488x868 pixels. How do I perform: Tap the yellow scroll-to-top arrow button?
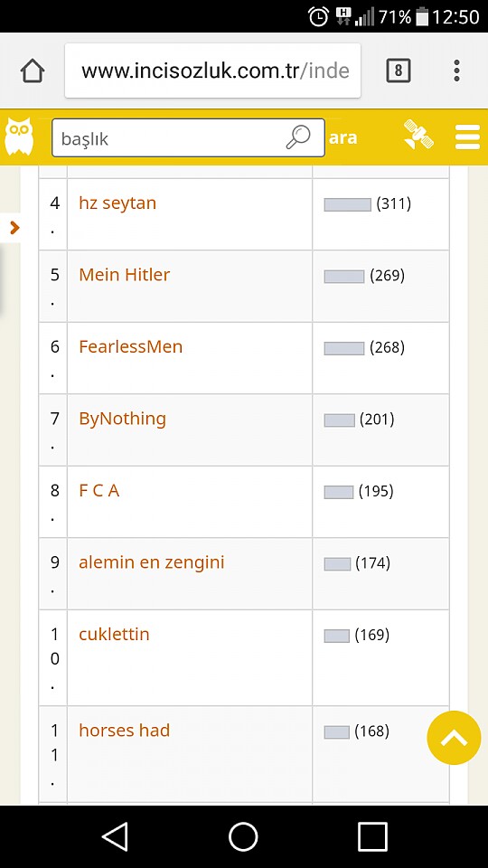[455, 738]
